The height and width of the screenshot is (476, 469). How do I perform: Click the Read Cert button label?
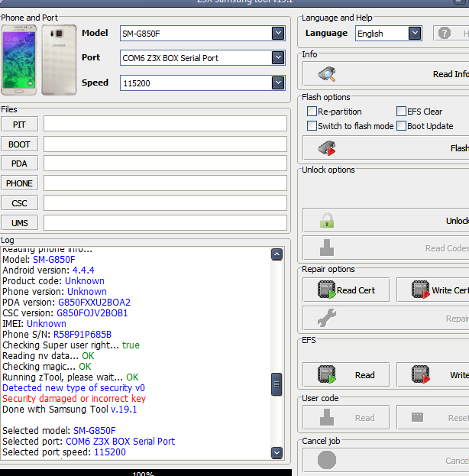(x=356, y=290)
